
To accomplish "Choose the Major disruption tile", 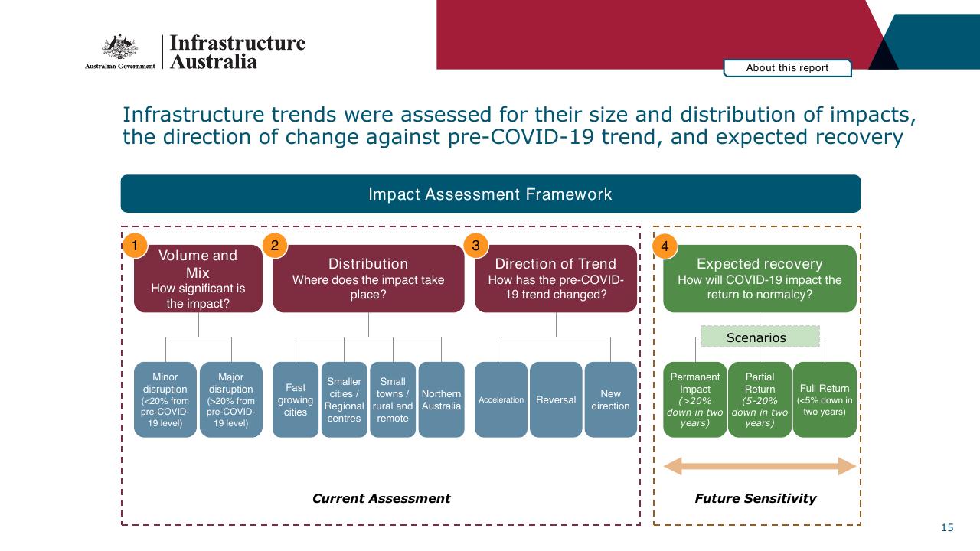I will [231, 399].
